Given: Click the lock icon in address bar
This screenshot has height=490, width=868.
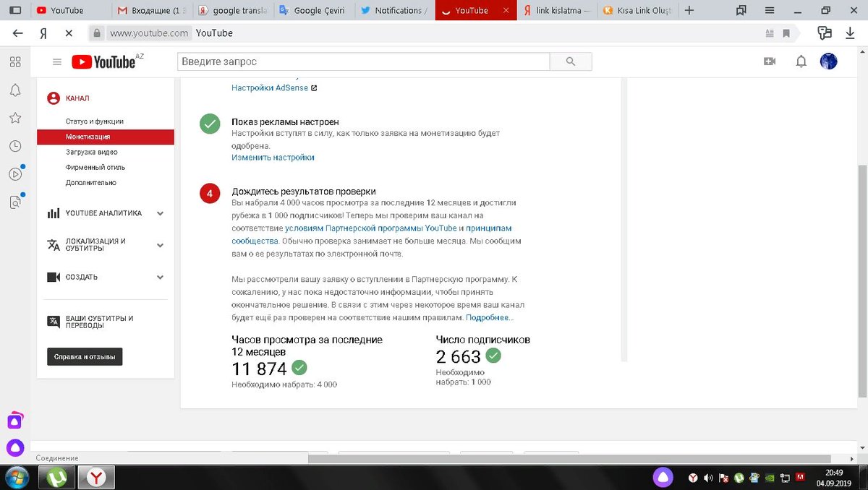Looking at the screenshot, I should point(97,33).
